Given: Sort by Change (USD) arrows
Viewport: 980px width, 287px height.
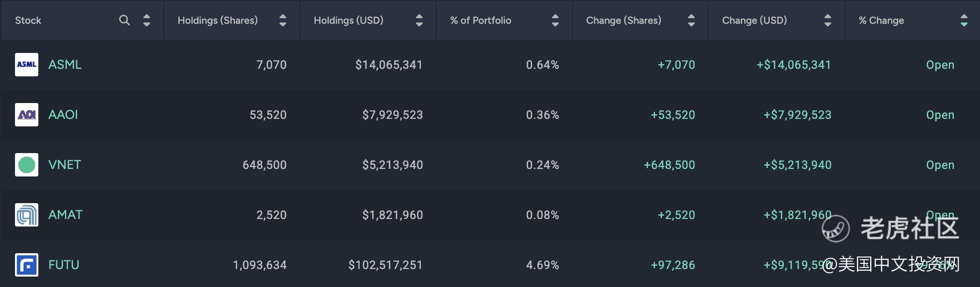Looking at the screenshot, I should point(828,20).
